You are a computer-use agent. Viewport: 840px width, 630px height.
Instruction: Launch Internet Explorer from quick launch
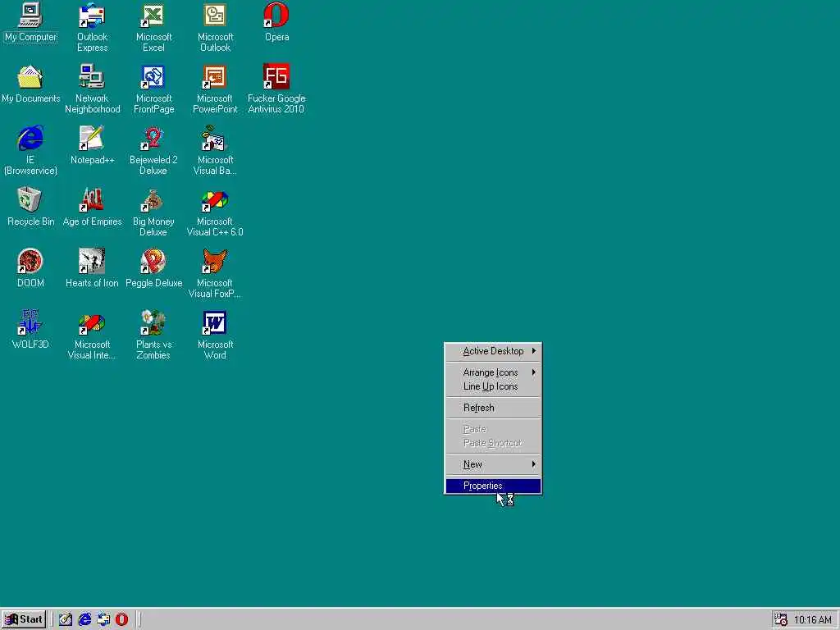pos(84,619)
